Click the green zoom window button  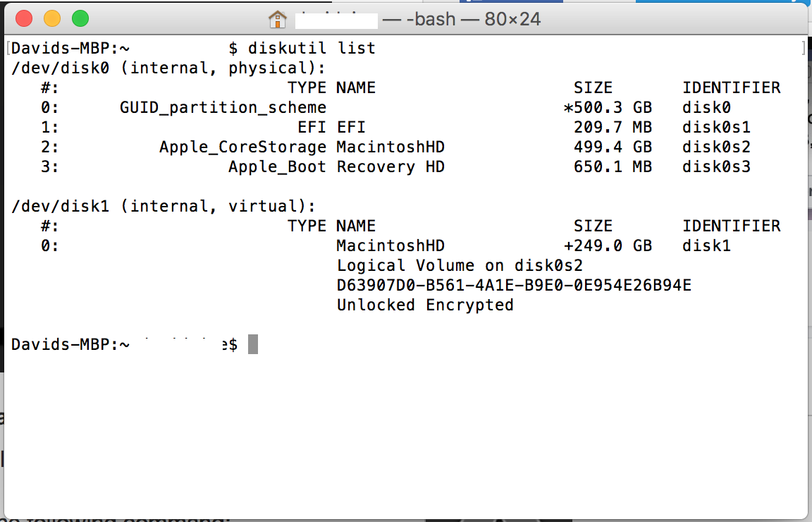pyautogui.click(x=80, y=18)
